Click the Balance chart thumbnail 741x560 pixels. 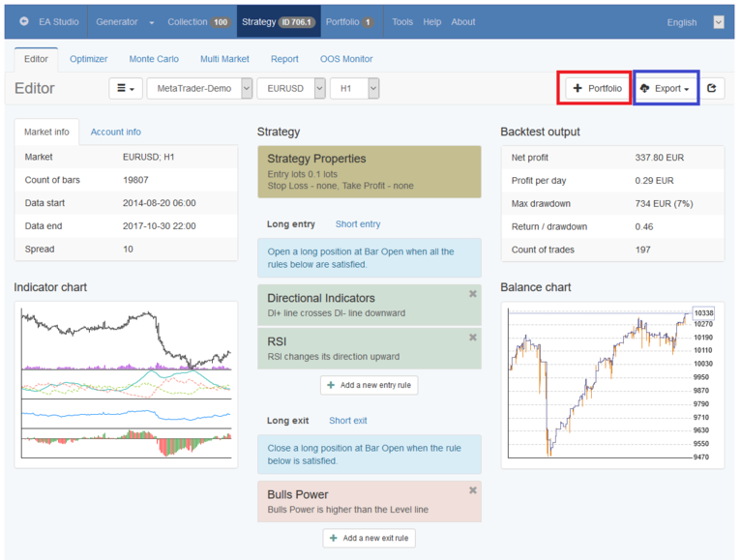pyautogui.click(x=612, y=385)
